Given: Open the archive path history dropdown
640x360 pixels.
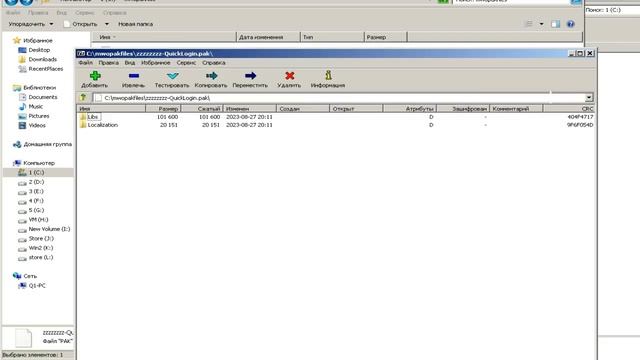Looking at the screenshot, I should pos(589,98).
